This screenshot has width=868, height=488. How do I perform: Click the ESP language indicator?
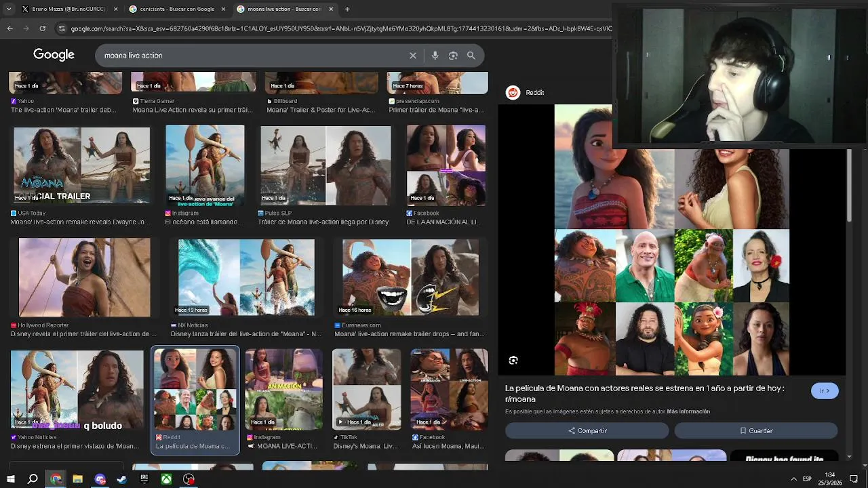(807, 479)
